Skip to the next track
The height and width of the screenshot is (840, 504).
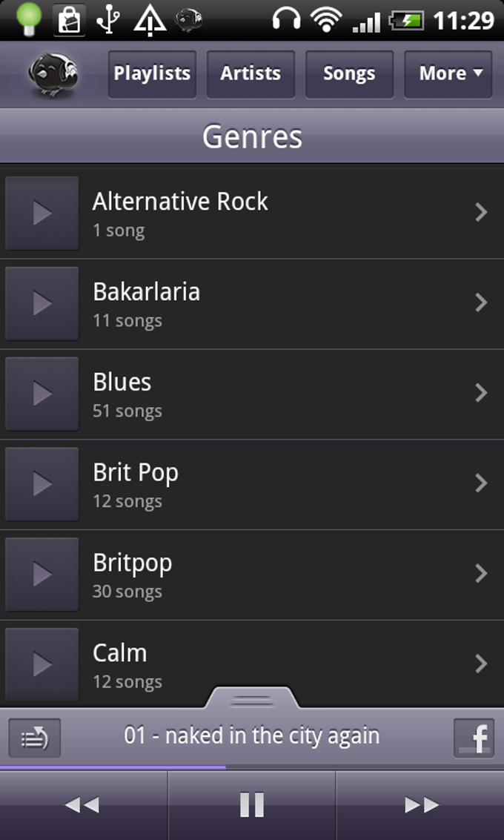tap(420, 804)
